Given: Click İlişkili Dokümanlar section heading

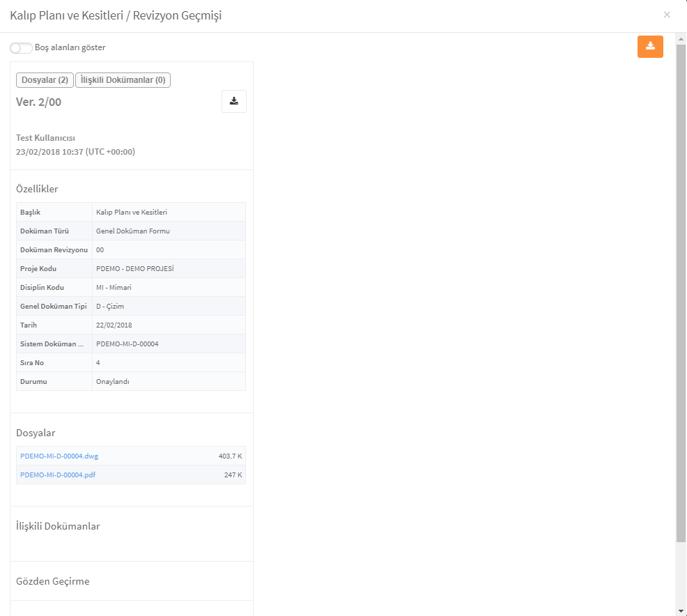Looking at the screenshot, I should pyautogui.click(x=58, y=526).
